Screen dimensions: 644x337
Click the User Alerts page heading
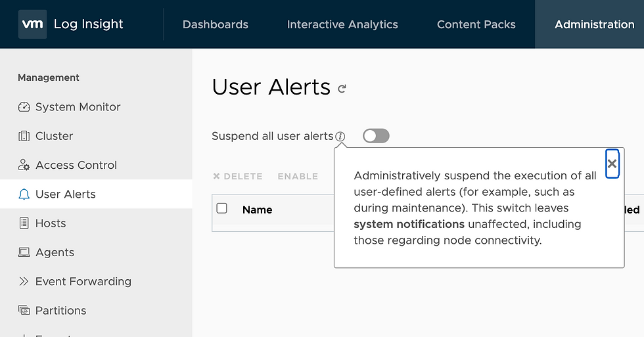[271, 87]
